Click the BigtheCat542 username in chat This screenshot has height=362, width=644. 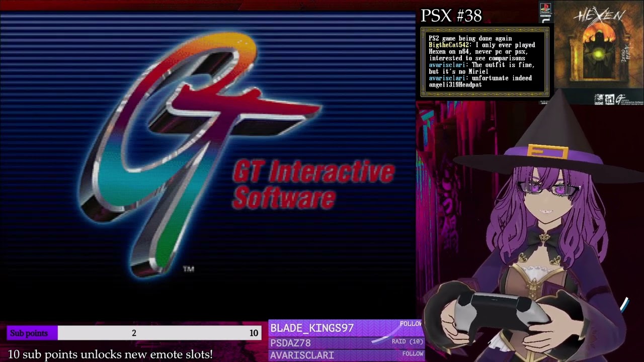pos(449,45)
